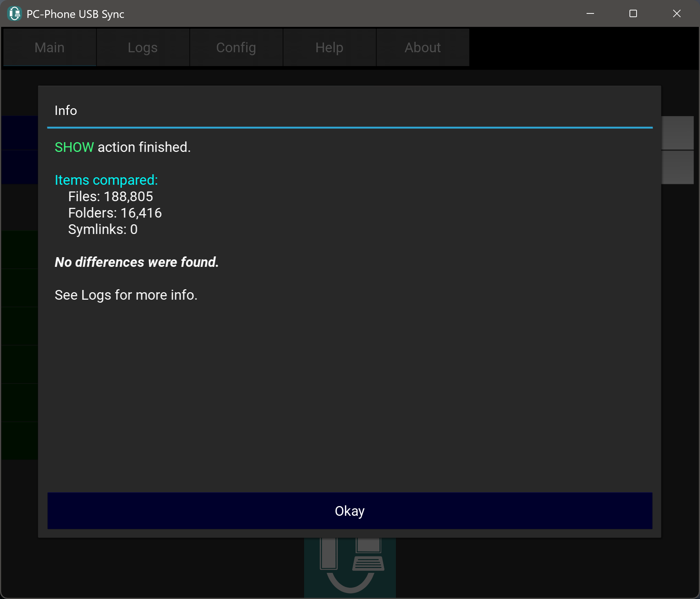Click the green SHOW action text
The image size is (700, 599).
(74, 147)
